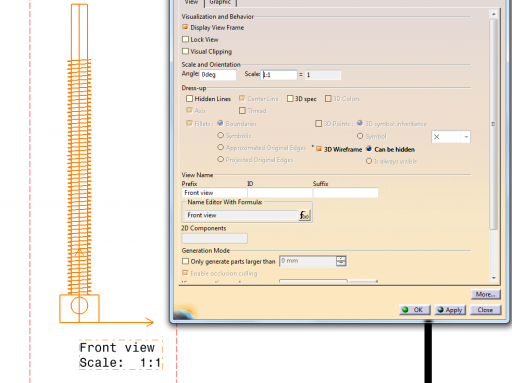Check the Hidden Lines option
The width and height of the screenshot is (512, 383).
coord(189,99)
